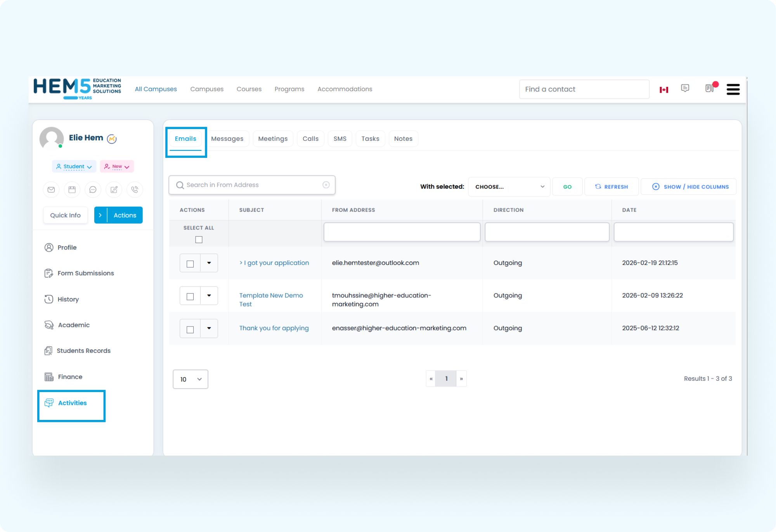This screenshot has width=776, height=532.
Task: Click the phone call icon under contact
Action: (x=135, y=190)
